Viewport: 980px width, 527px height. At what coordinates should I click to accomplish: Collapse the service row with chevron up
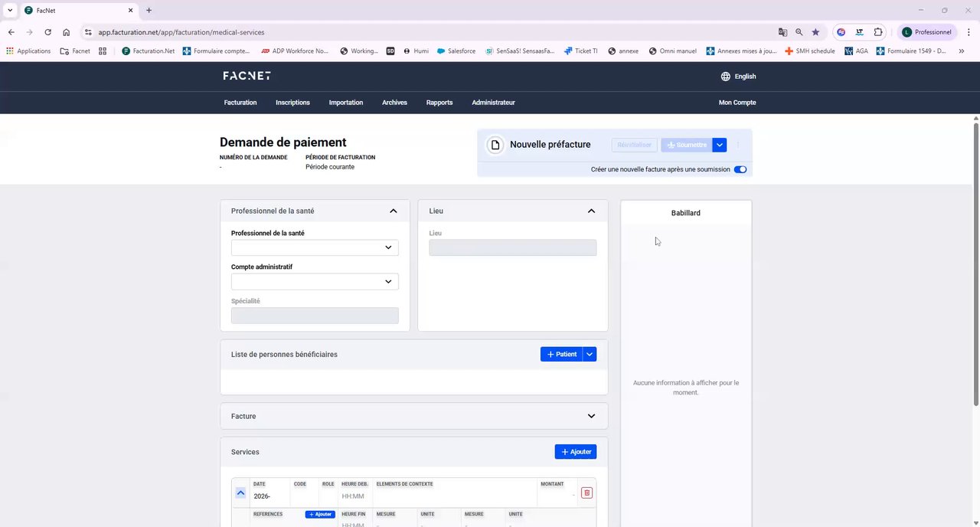point(240,493)
